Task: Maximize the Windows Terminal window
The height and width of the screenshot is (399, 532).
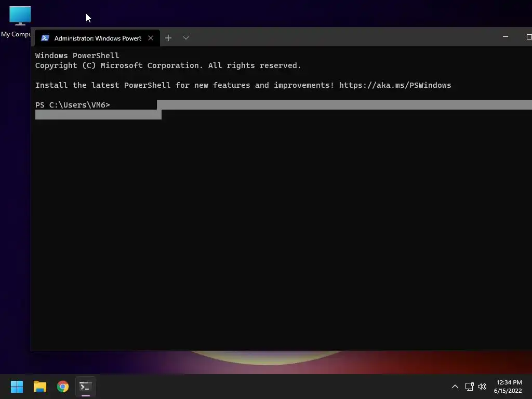Action: pos(528,37)
